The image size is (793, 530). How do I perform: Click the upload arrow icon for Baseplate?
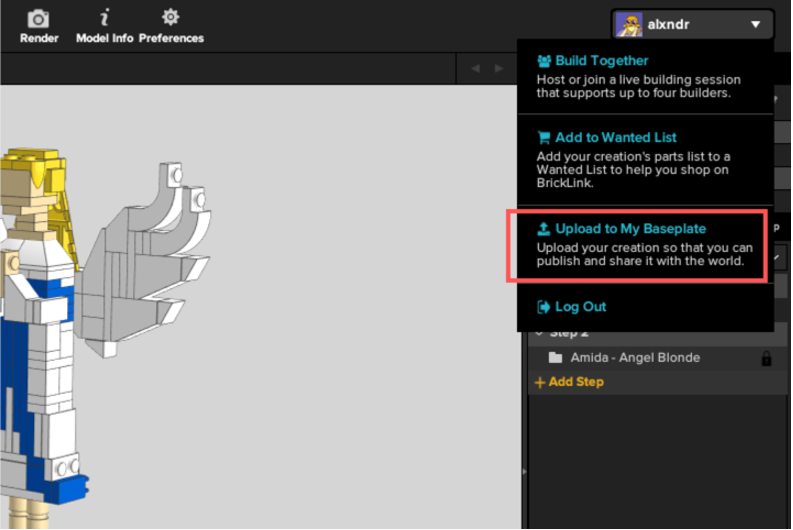point(544,229)
